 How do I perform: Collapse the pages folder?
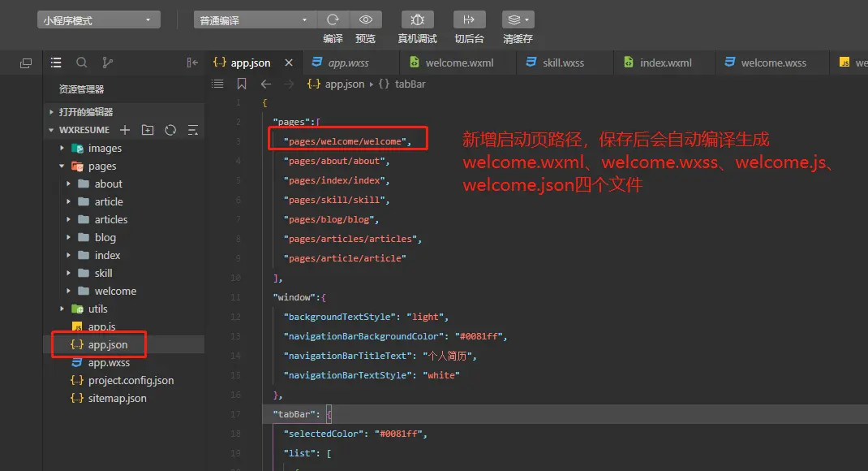coord(124,166)
